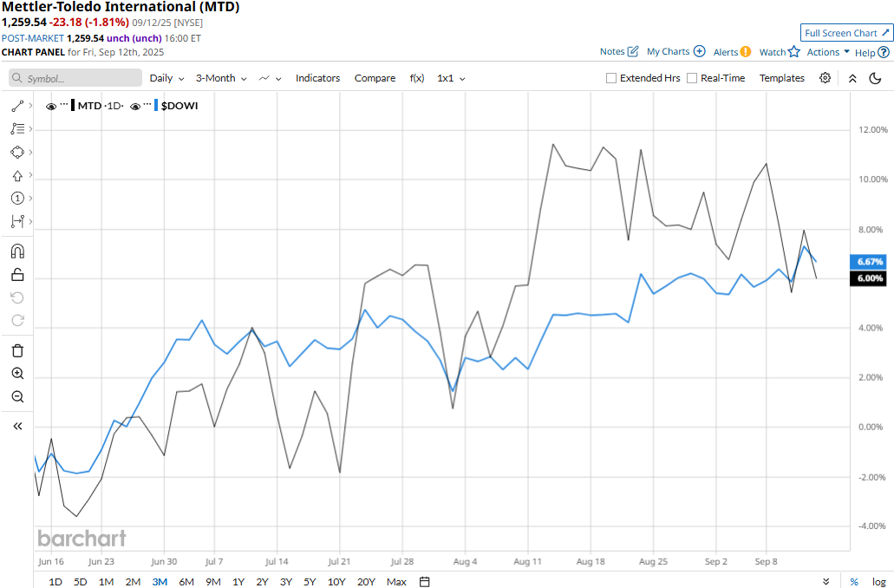Select the shapes drawing tool

pyautogui.click(x=17, y=153)
